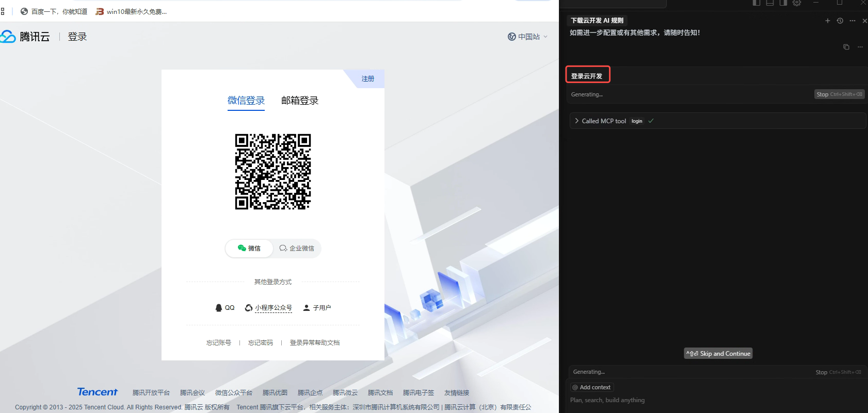Click the globe favicon of 百度 bookmark
The width and height of the screenshot is (868, 413).
coord(24,11)
